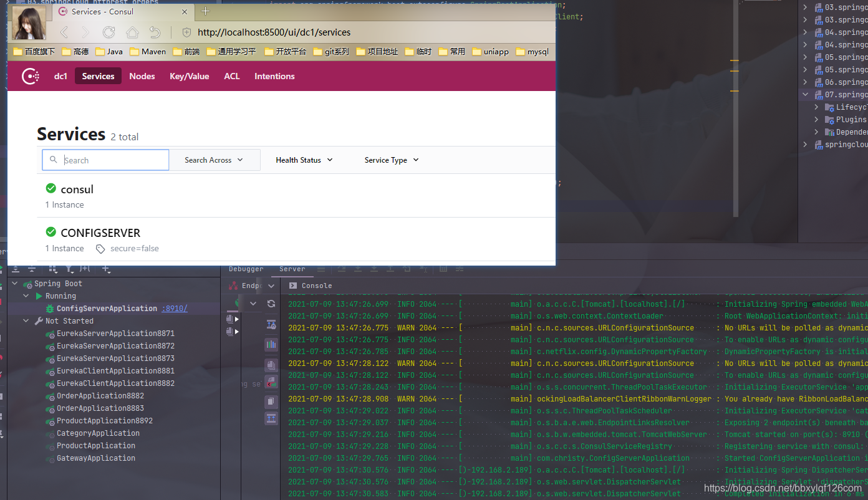Viewport: 868px width, 500px height.
Task: Select GatewayApplication
Action: [96, 458]
